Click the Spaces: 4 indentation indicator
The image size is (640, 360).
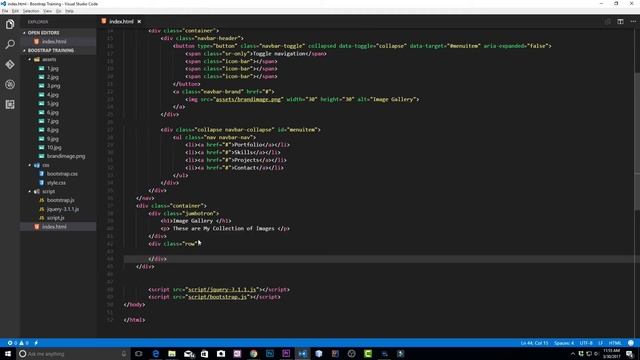pos(564,343)
